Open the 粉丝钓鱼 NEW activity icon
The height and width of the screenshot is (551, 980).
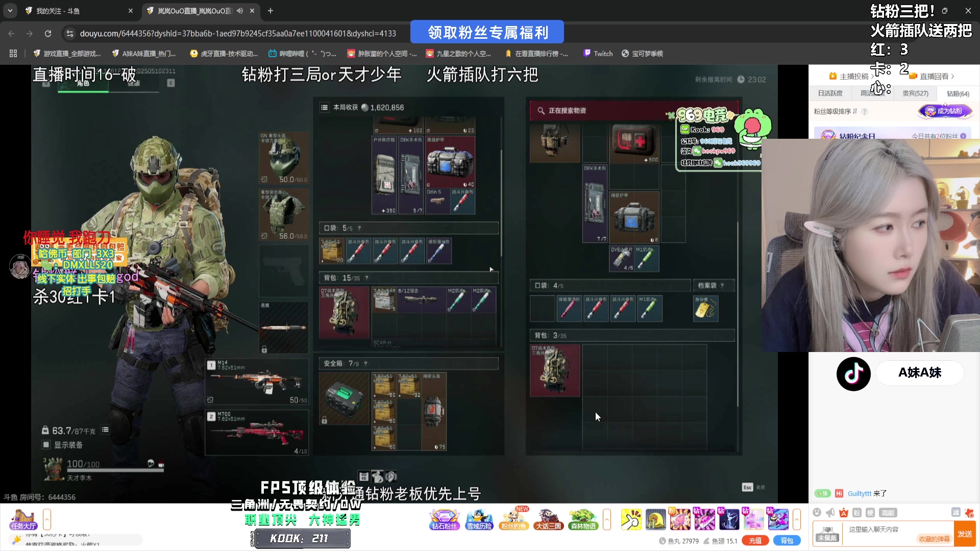[x=513, y=519]
